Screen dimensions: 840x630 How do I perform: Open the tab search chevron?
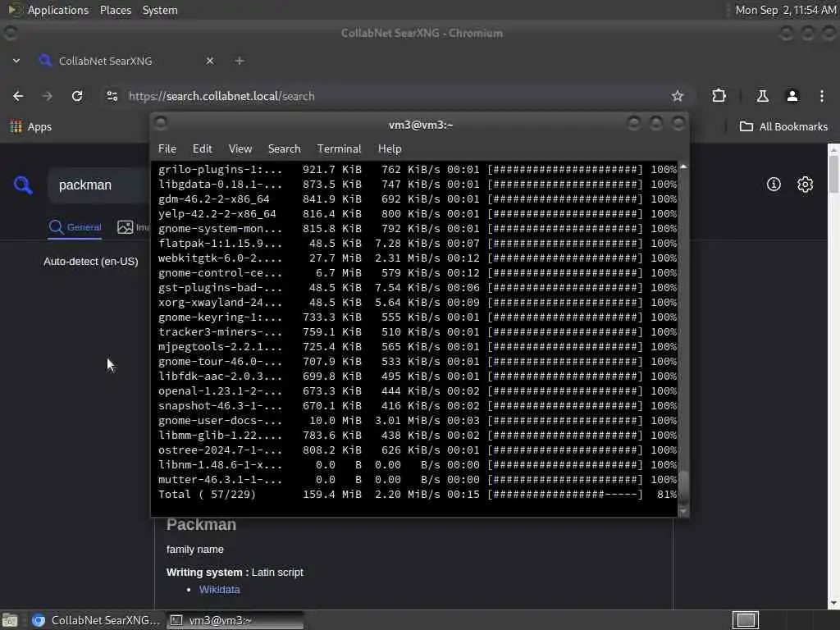16,61
